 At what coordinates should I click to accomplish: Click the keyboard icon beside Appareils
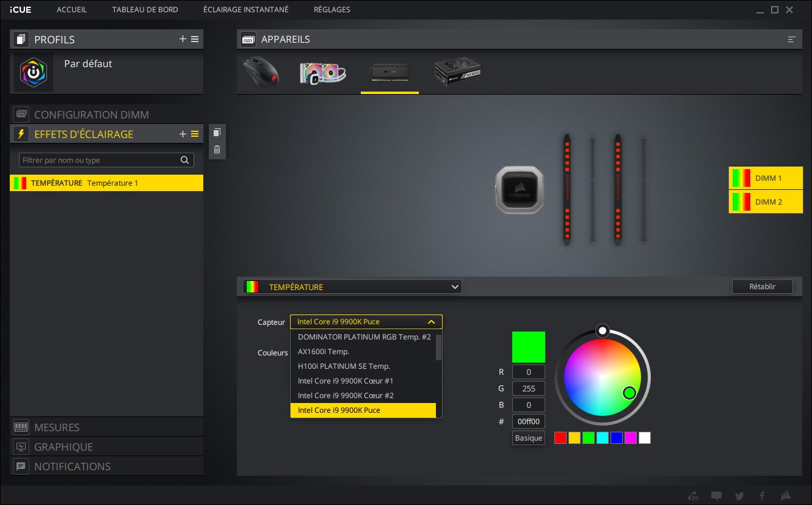click(x=248, y=39)
